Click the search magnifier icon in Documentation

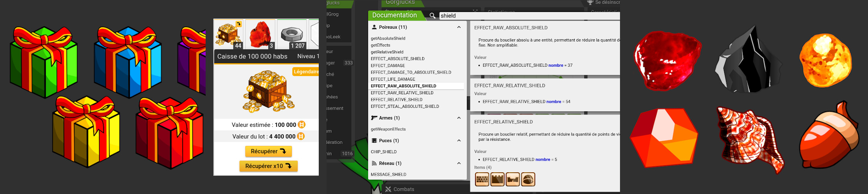(x=432, y=16)
